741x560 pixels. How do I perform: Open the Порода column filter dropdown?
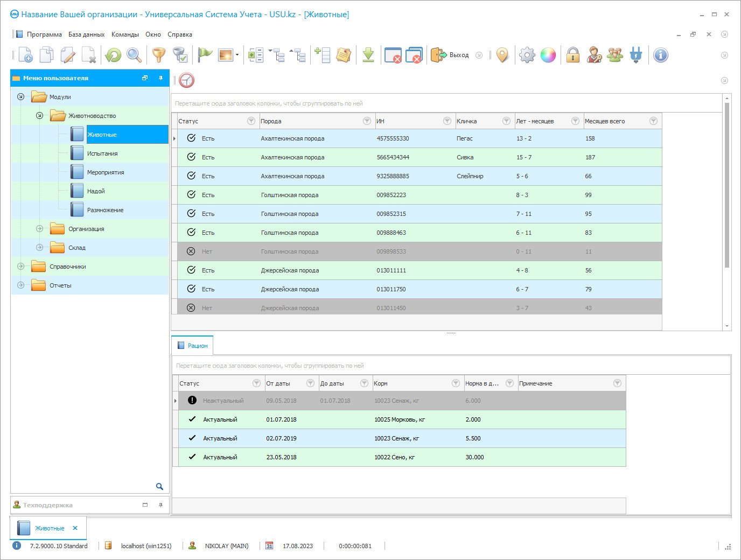[367, 121]
